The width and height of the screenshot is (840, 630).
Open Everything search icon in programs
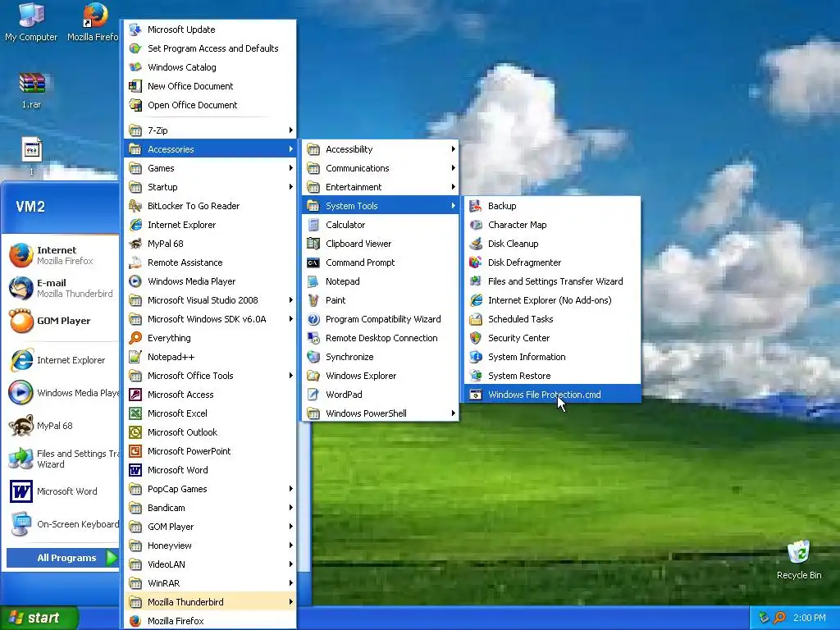[x=135, y=337]
